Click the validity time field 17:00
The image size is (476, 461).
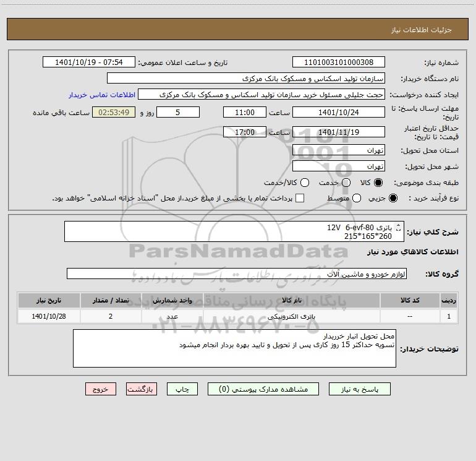click(x=245, y=132)
